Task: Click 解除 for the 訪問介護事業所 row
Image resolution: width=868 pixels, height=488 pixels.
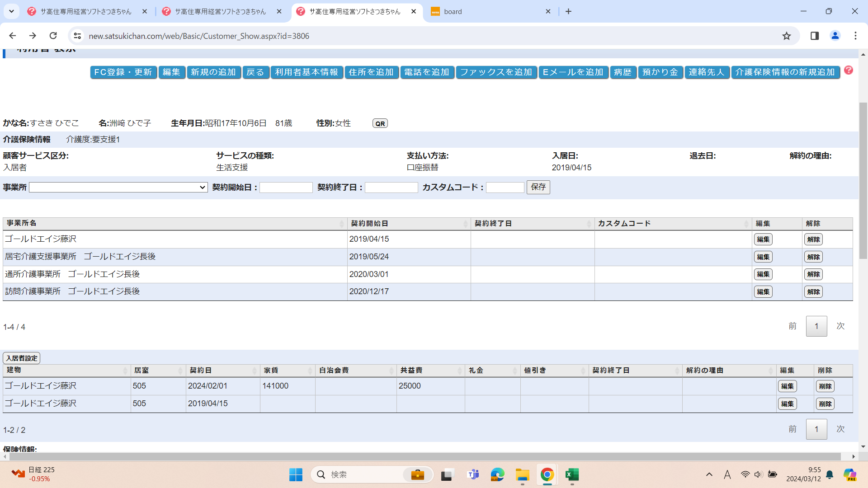Action: click(813, 292)
